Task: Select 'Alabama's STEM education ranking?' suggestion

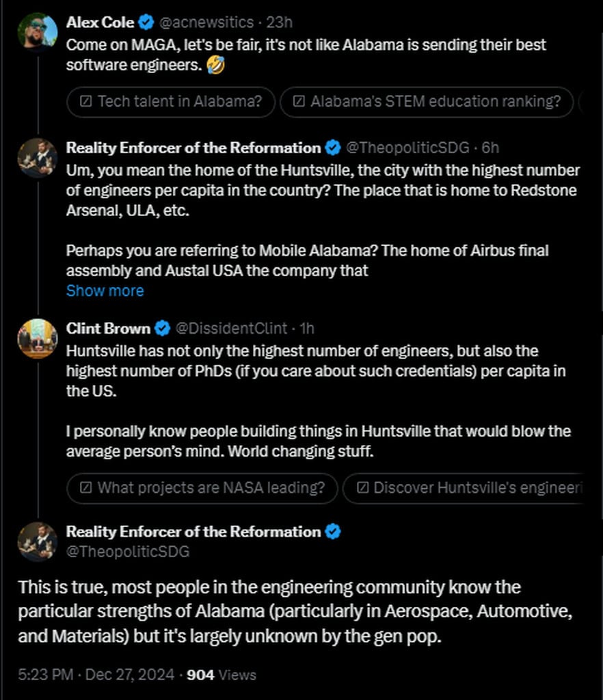Action: coord(427,102)
